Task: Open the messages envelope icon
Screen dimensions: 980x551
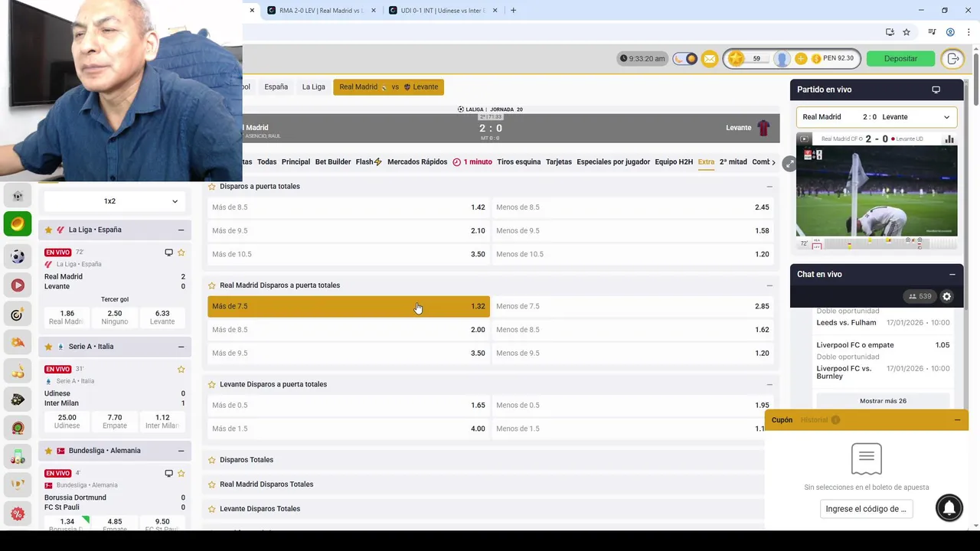Action: (x=710, y=59)
